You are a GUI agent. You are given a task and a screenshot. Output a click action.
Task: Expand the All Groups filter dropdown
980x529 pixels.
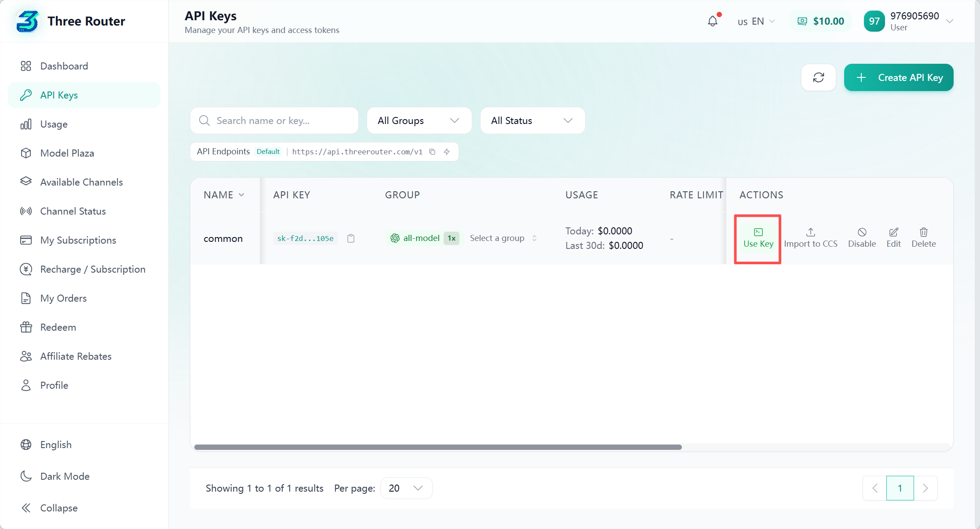(419, 120)
